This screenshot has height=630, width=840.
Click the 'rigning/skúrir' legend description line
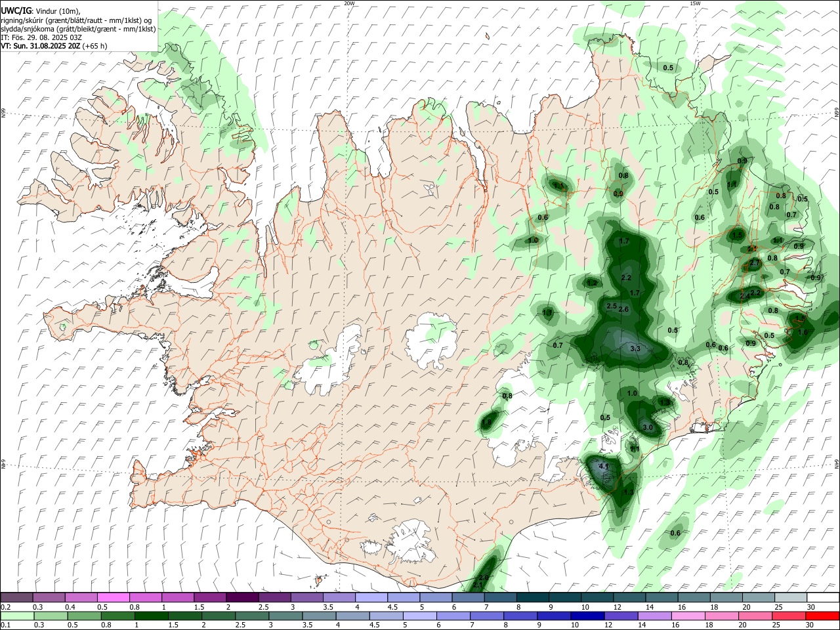coord(77,20)
